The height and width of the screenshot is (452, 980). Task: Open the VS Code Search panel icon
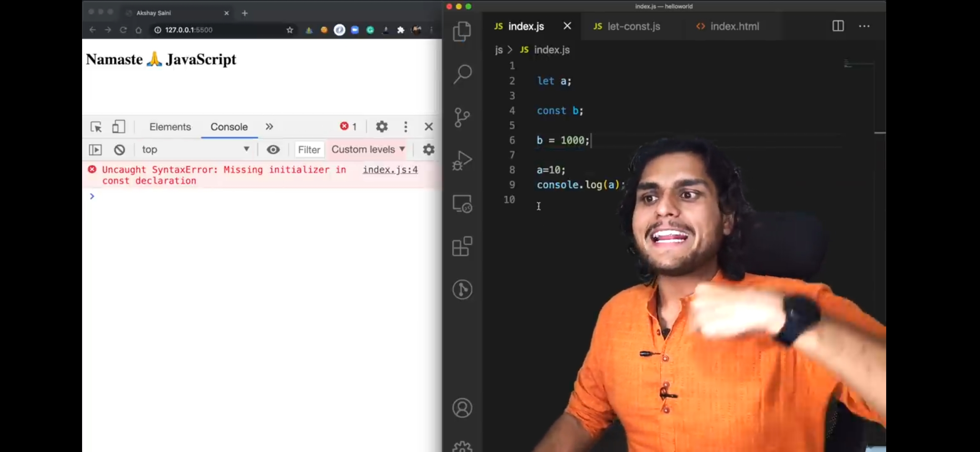point(462,74)
